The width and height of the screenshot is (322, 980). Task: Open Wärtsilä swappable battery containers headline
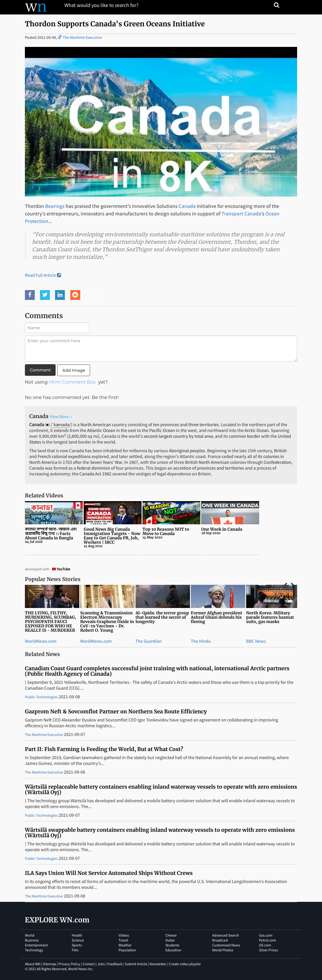160,832
